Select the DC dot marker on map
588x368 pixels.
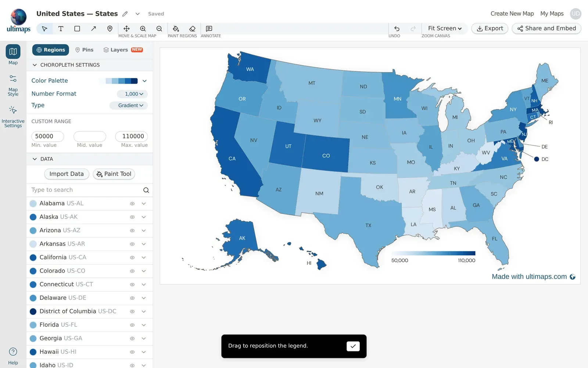coord(537,159)
